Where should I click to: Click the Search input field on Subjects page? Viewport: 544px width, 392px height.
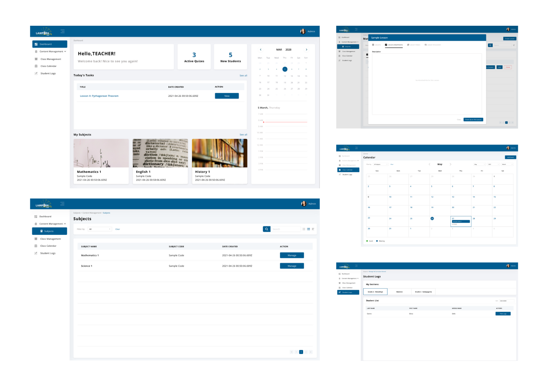[x=285, y=229]
